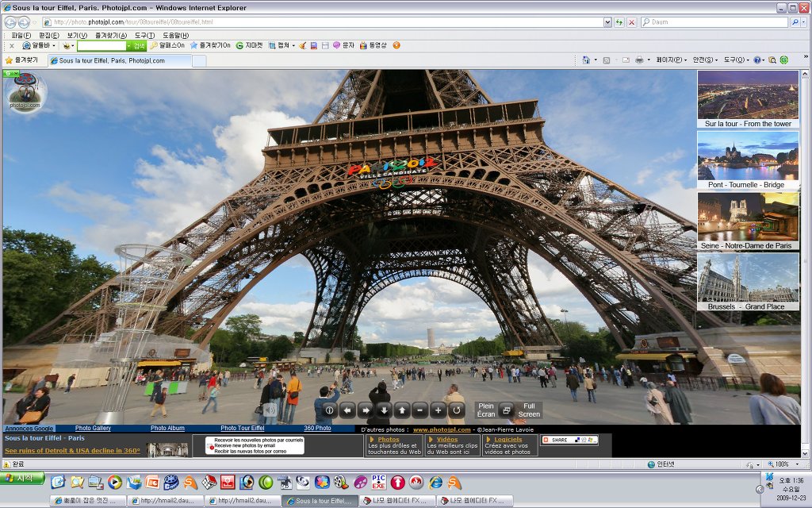Open the address bar history dropdown
This screenshot has height=508, width=812.
click(607, 22)
